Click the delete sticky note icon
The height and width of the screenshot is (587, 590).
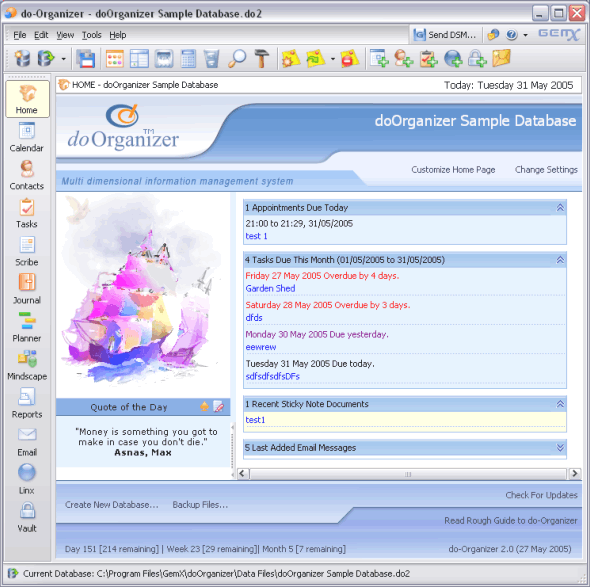point(350,58)
